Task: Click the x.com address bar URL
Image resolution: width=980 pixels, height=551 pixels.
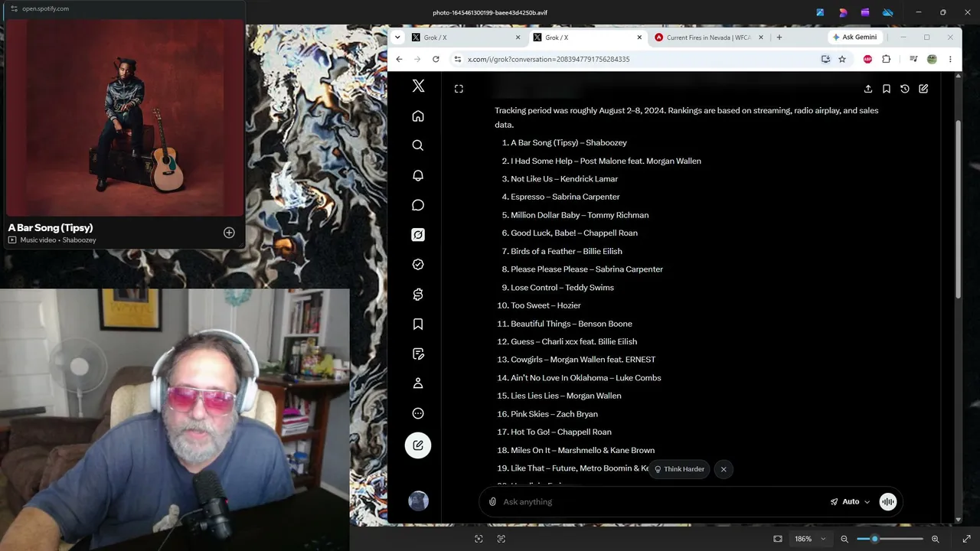Action: coord(548,59)
